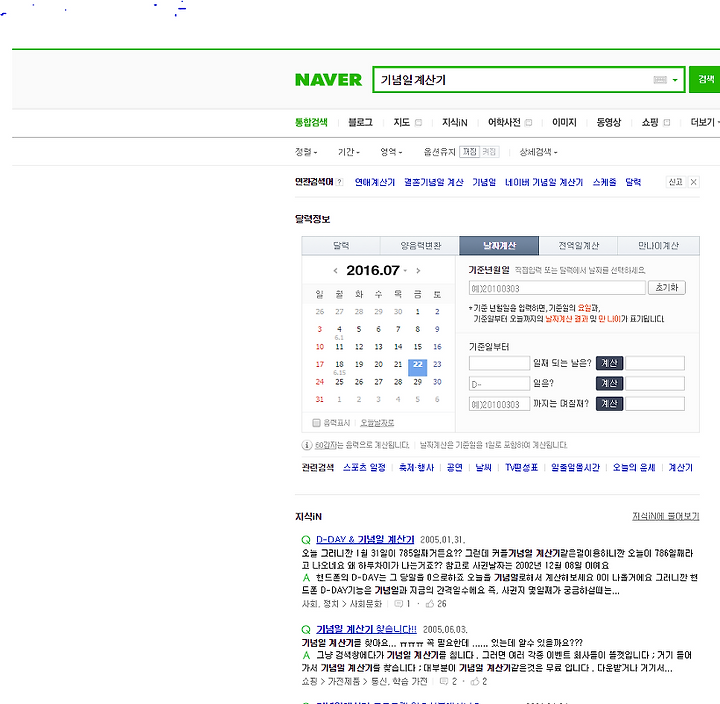This screenshot has width=720, height=704.
Task: Toggle the 음력표시 lunar display checkbox
Action: (x=316, y=423)
